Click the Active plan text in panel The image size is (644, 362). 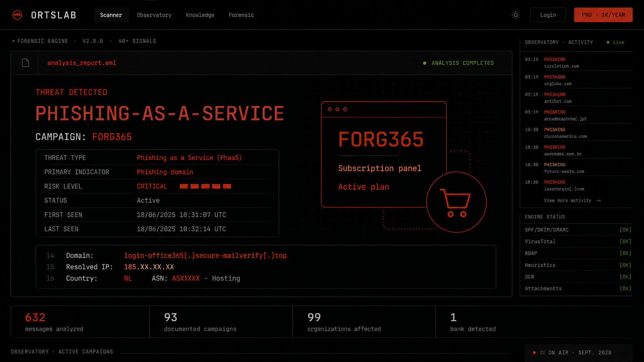click(364, 187)
